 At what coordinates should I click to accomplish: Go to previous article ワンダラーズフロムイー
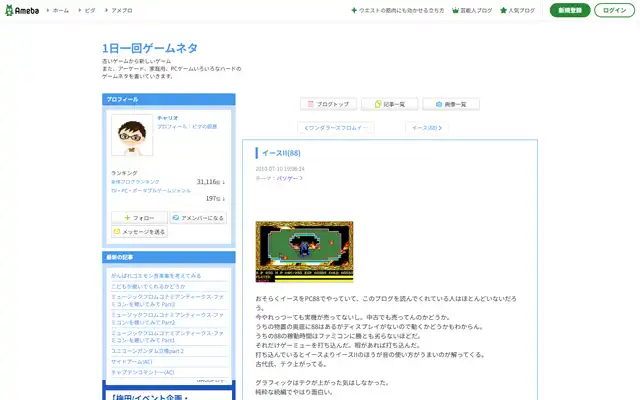(336, 128)
